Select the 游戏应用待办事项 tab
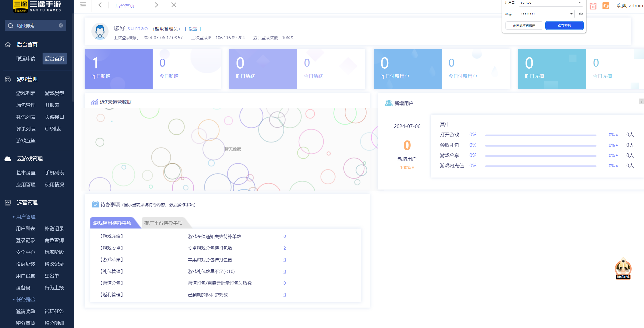The width and height of the screenshot is (644, 328). 112,223
